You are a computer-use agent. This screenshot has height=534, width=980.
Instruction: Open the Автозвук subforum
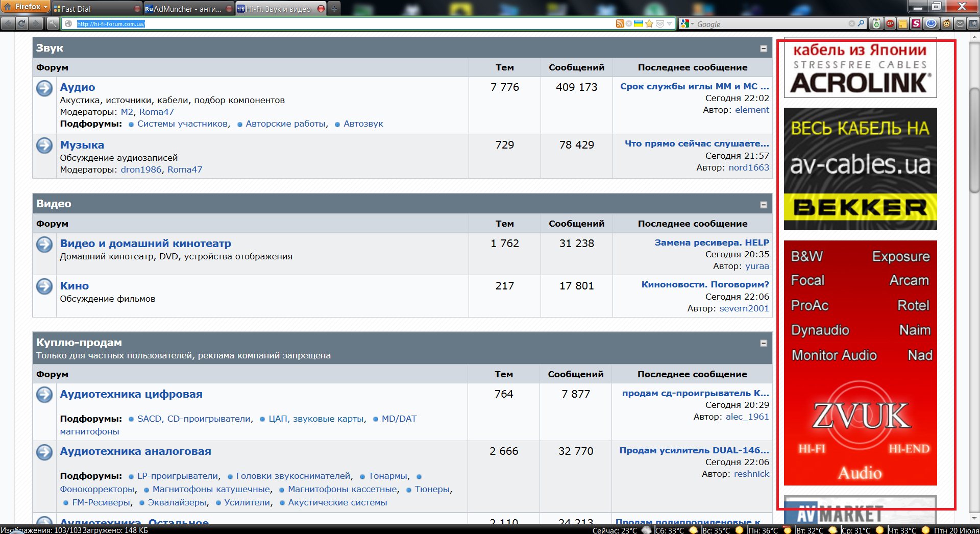363,124
